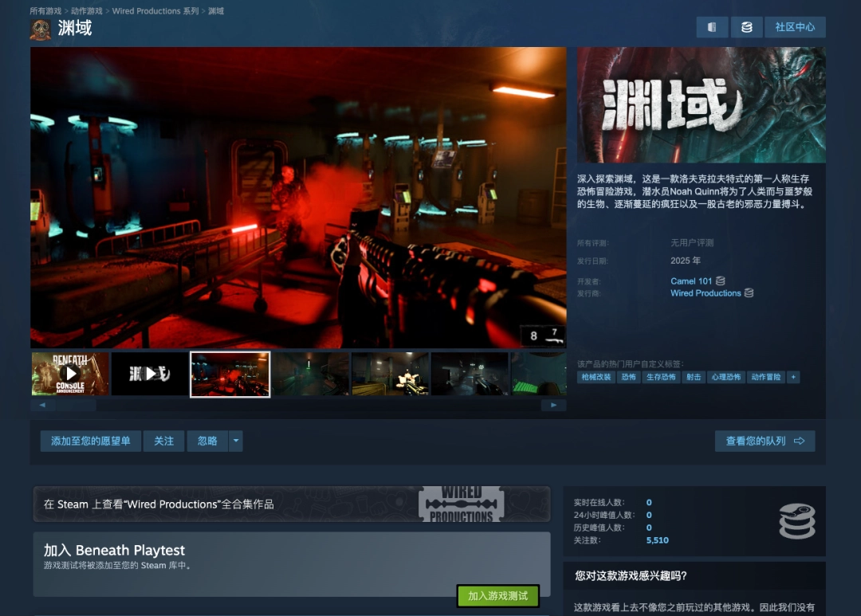861x616 pixels.
Task: Click the 渊域 game icon beside the title
Action: point(41,29)
